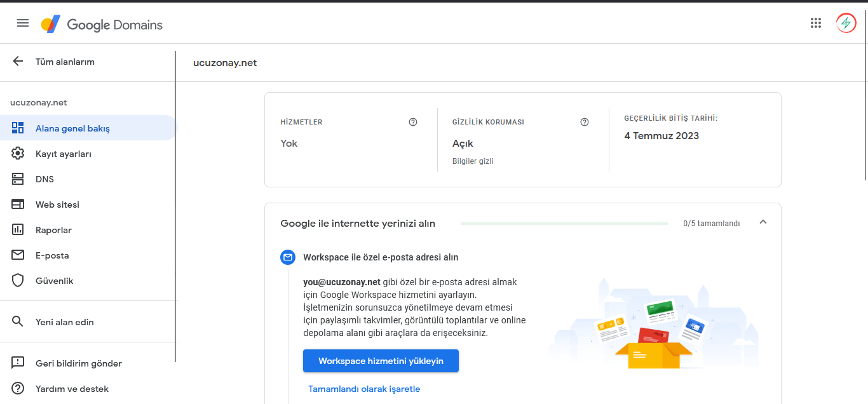The width and height of the screenshot is (868, 404).
Task: Open the account profile avatar
Action: (846, 24)
